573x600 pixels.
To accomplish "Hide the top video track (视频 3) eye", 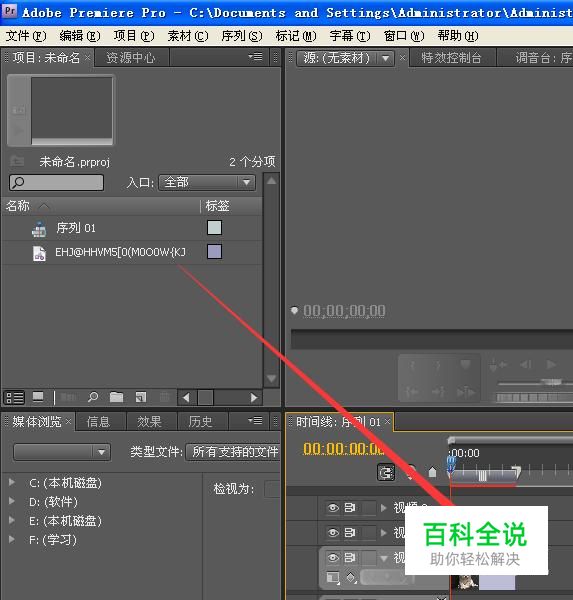I will (333, 508).
